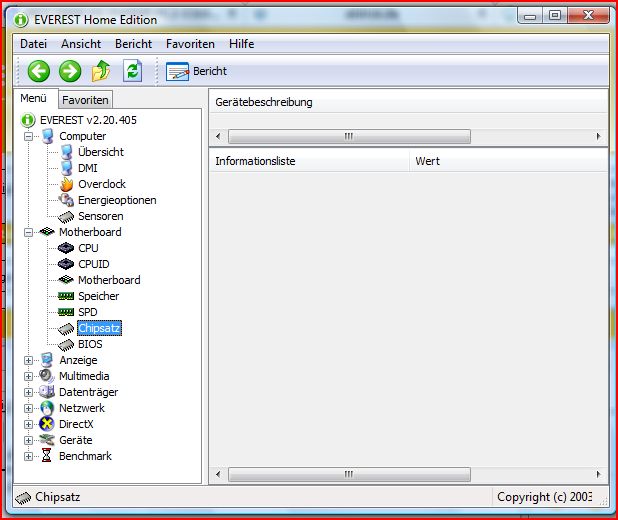This screenshot has height=520, width=618.
Task: Expand the Datenträger tree node
Action: coord(28,392)
